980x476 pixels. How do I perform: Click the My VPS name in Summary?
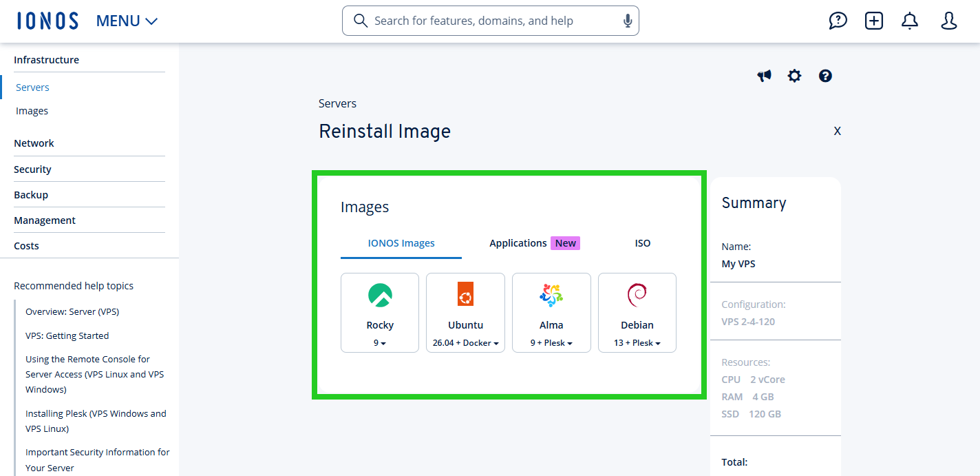tap(738, 264)
